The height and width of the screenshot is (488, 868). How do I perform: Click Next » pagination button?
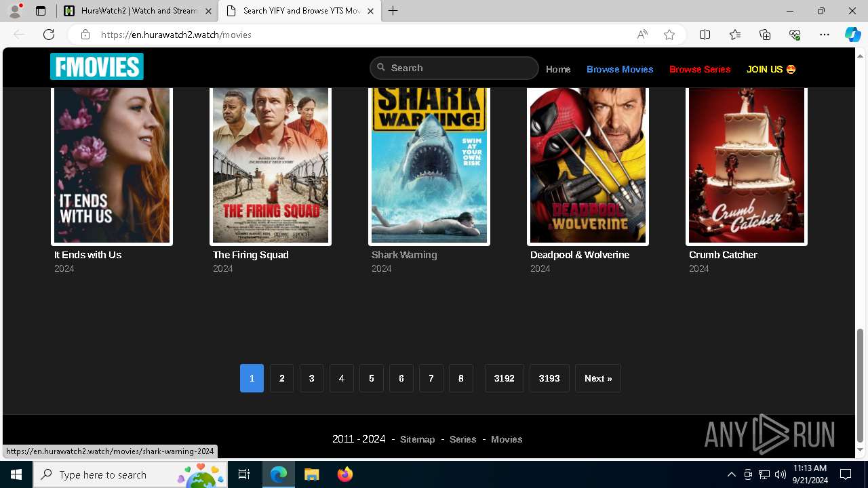[x=598, y=378]
